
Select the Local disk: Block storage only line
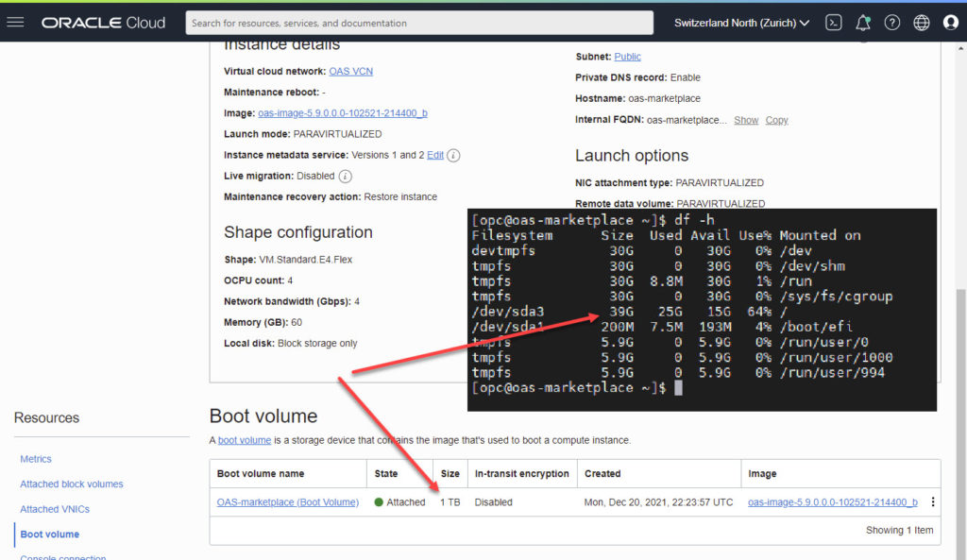point(291,344)
